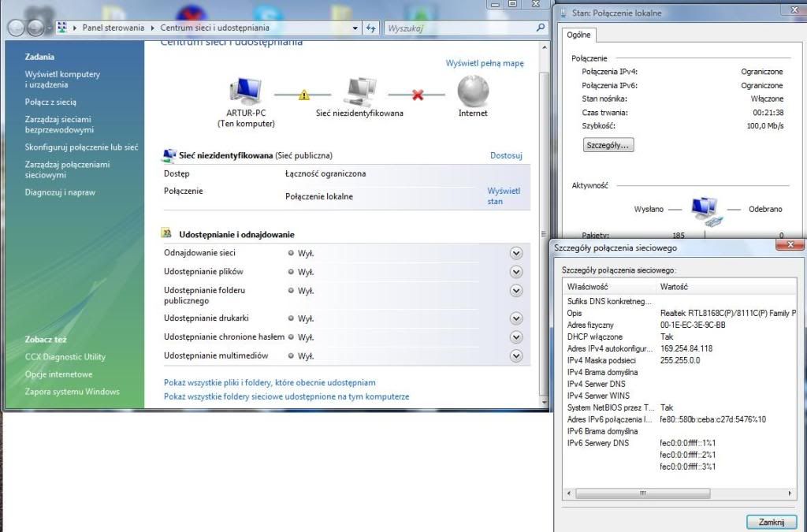
Task: Select subnet mask value 255.255.0.0
Action: click(680, 360)
